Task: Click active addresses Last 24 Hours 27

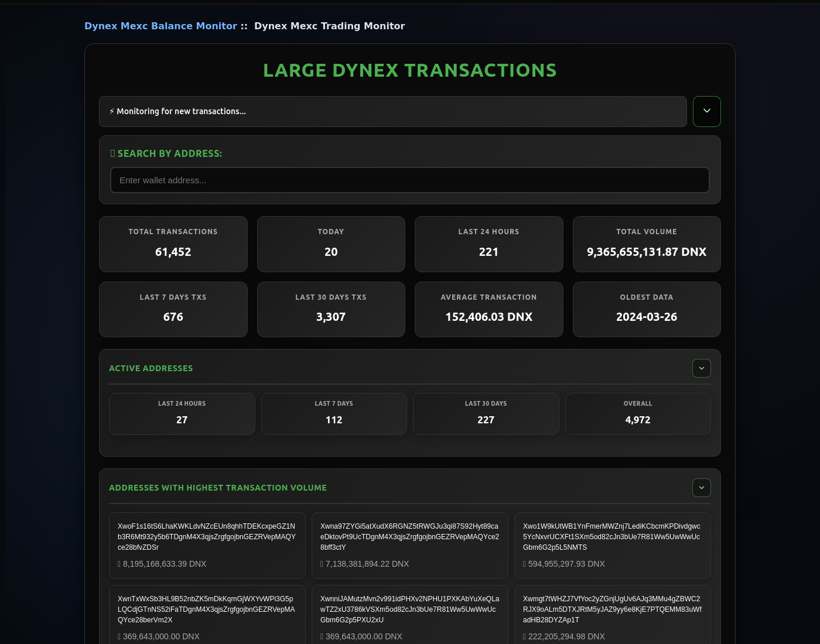Action: (x=182, y=414)
